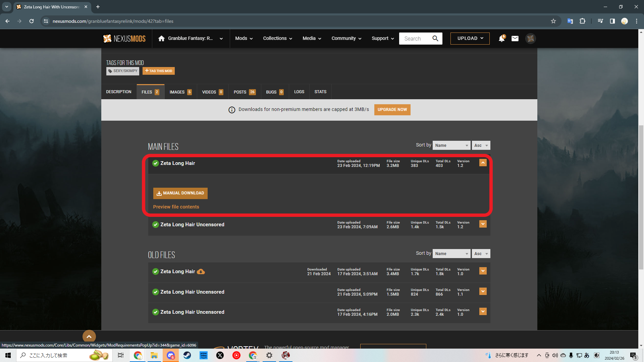
Task: Click the Preview file contents link
Action: [176, 207]
